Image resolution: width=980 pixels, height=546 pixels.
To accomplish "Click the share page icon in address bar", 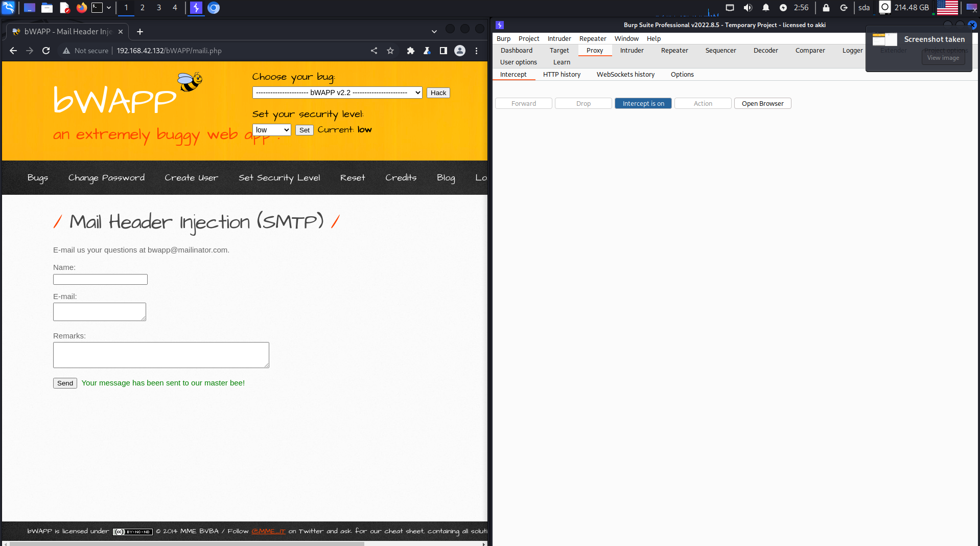I will [374, 51].
